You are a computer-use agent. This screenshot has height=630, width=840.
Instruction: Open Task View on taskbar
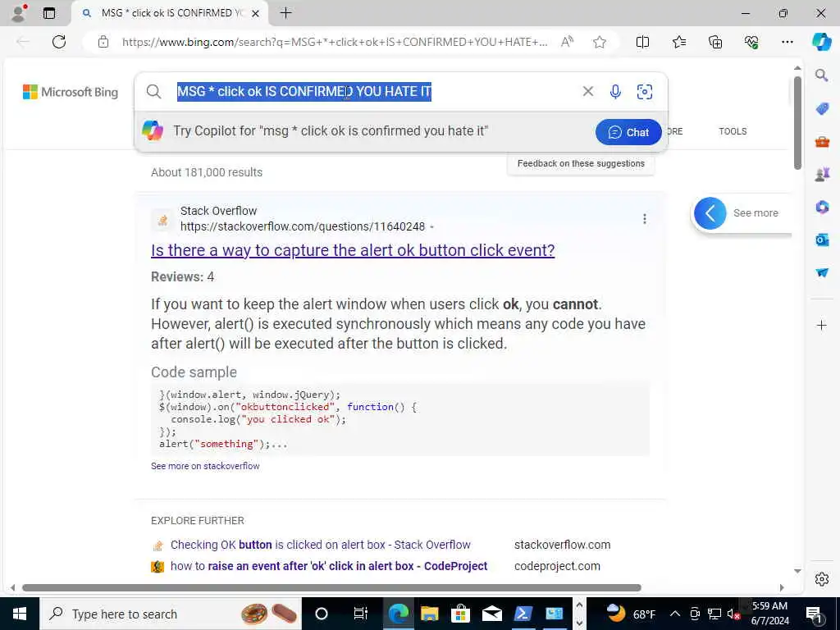361,614
